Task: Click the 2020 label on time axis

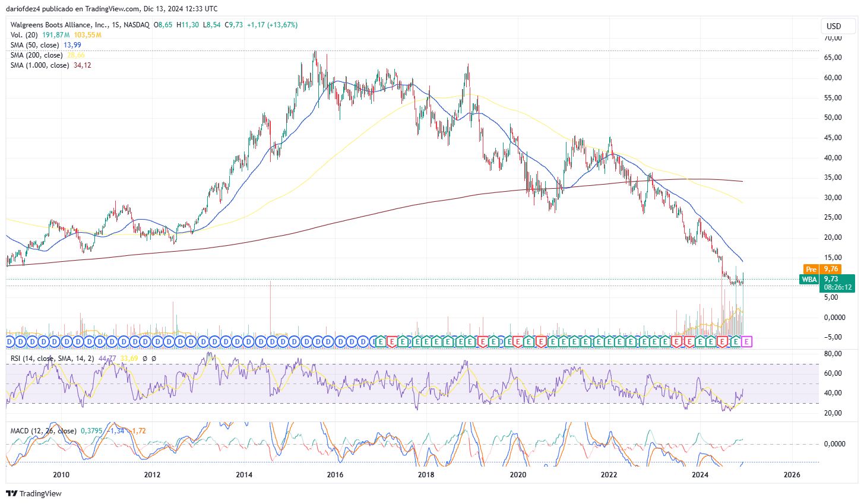Action: [x=518, y=474]
